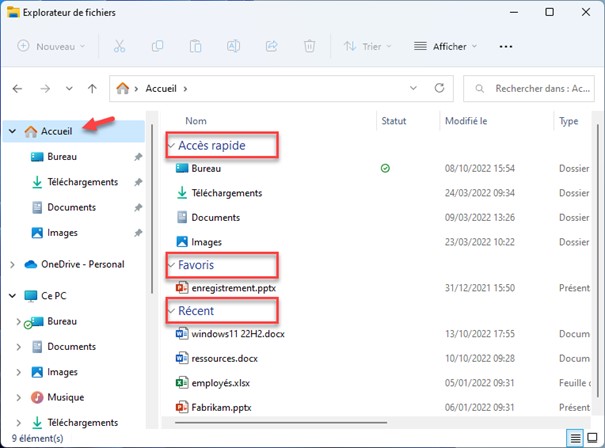The image size is (605, 448).
Task: Click the Copy icon in toolbar
Action: 158,47
